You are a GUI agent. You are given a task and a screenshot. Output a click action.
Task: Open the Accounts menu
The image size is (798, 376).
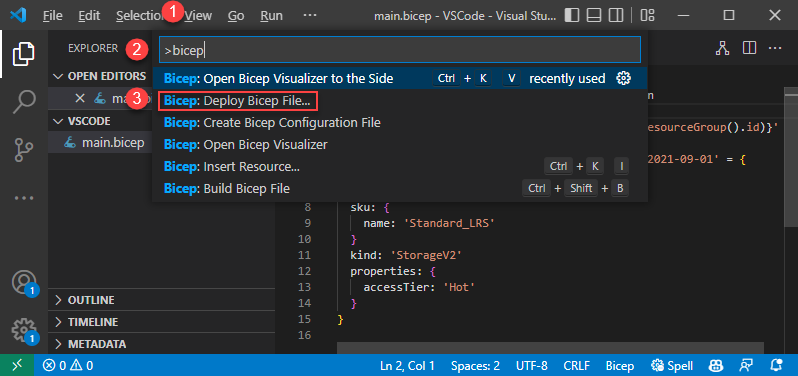pos(23,282)
